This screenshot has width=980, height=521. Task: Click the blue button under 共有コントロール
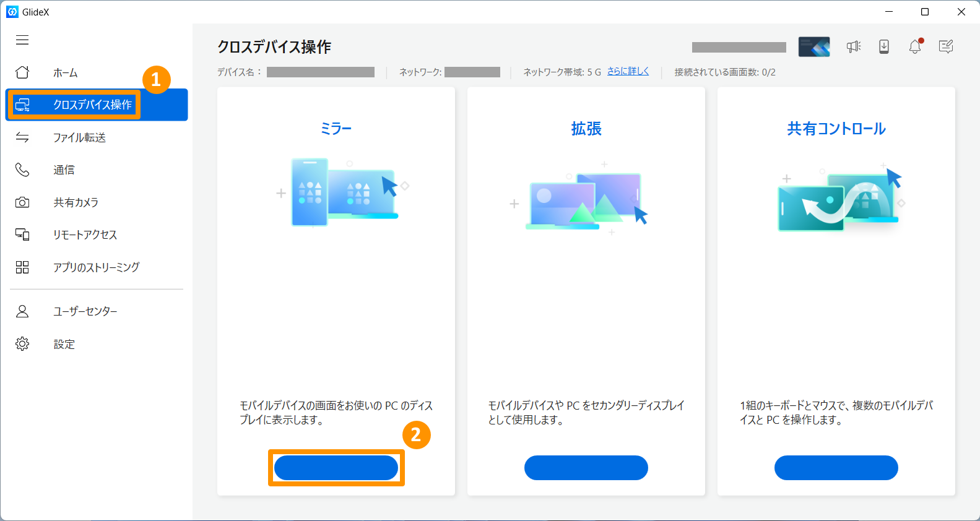[836, 468]
